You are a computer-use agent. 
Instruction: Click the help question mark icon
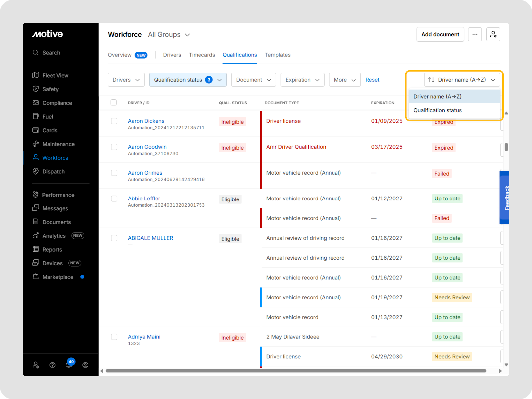52,365
